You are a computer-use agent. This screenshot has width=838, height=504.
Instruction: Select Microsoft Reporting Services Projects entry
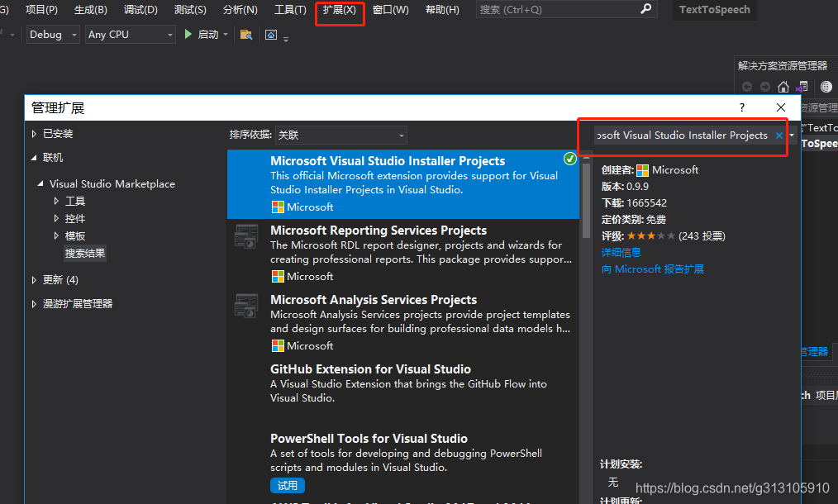coord(403,254)
